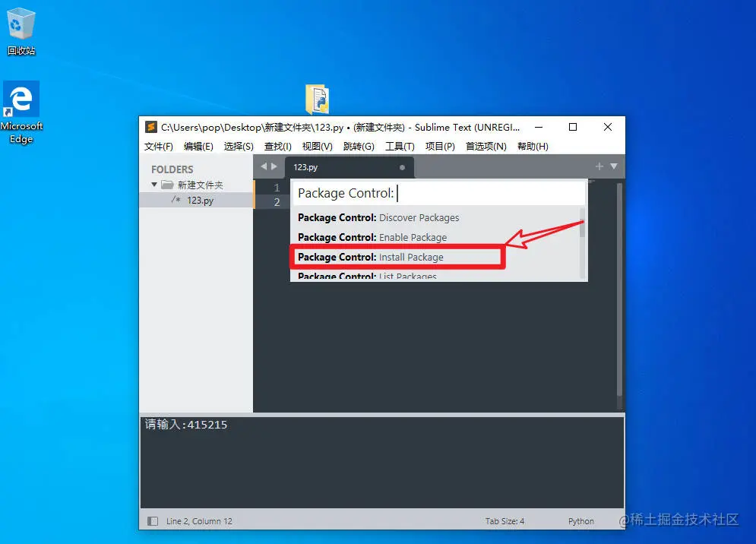Click the Sublime Text logo in title bar

coord(151,127)
